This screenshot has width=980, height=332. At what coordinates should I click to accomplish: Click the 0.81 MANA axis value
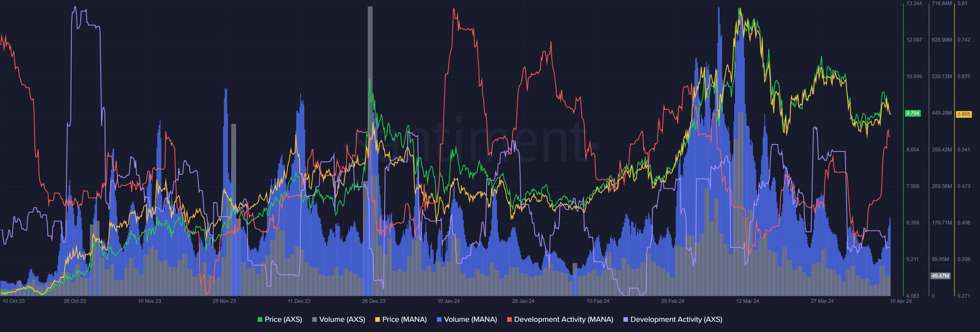(x=962, y=3)
